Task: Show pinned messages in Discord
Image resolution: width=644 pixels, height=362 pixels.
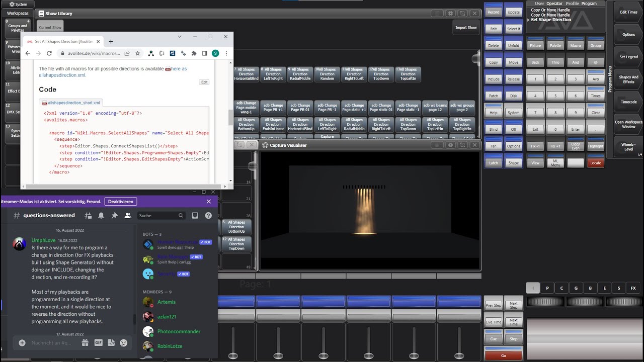Action: 114,215
